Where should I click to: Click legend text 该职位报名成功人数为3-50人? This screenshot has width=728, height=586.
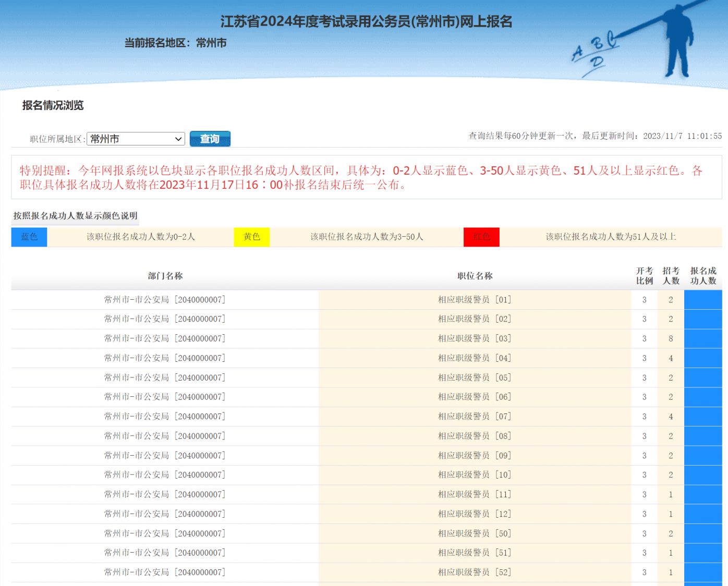coord(367,237)
